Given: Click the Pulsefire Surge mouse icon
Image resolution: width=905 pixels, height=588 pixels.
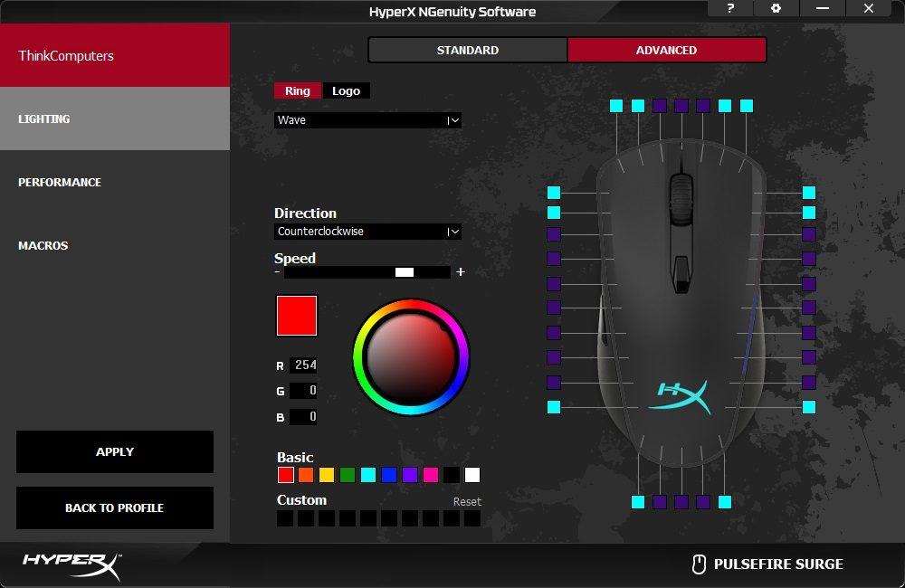Looking at the screenshot, I should click(x=699, y=564).
